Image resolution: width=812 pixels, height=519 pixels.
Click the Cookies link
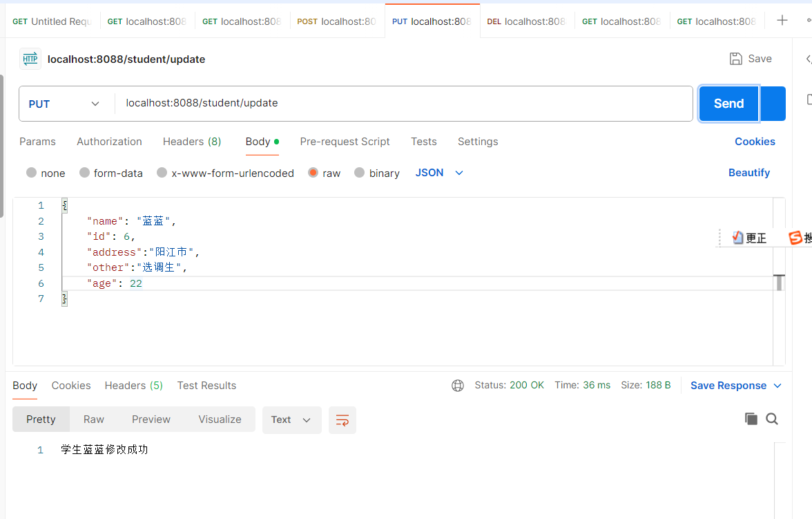[x=755, y=142]
